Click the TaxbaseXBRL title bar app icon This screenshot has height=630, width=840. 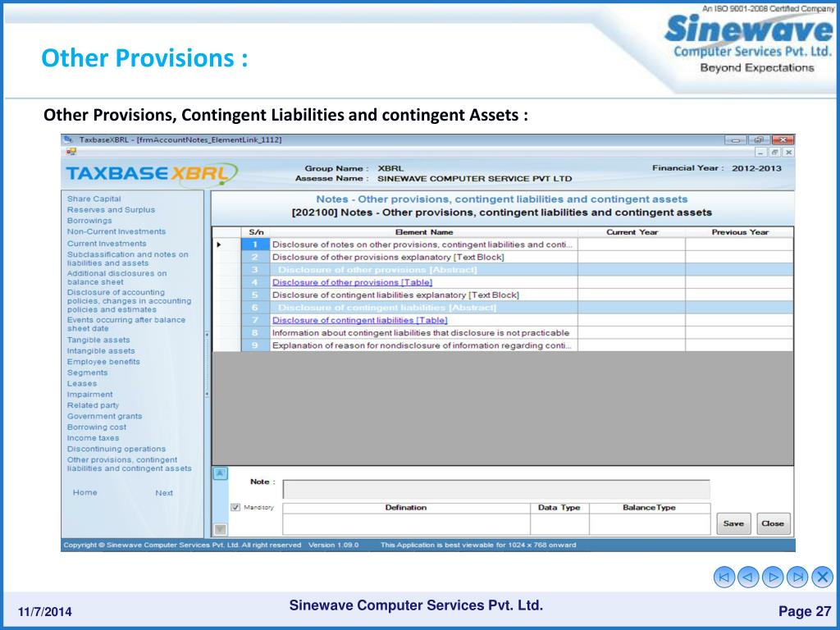(69, 139)
